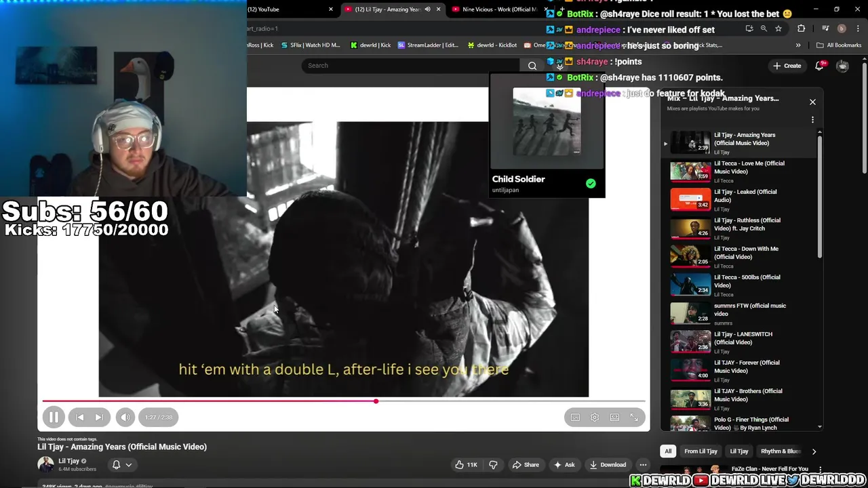Viewport: 868px width, 488px height.
Task: Open options for FaZe Clan - Never Fell
Action: pyautogui.click(x=821, y=469)
